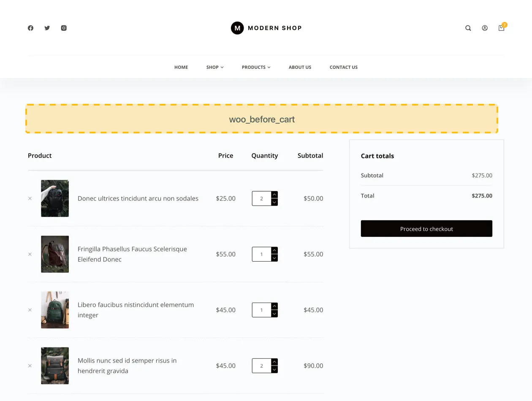Expand the Products navigation dropdown
Viewport: 532px width, 401px height.
[256, 67]
